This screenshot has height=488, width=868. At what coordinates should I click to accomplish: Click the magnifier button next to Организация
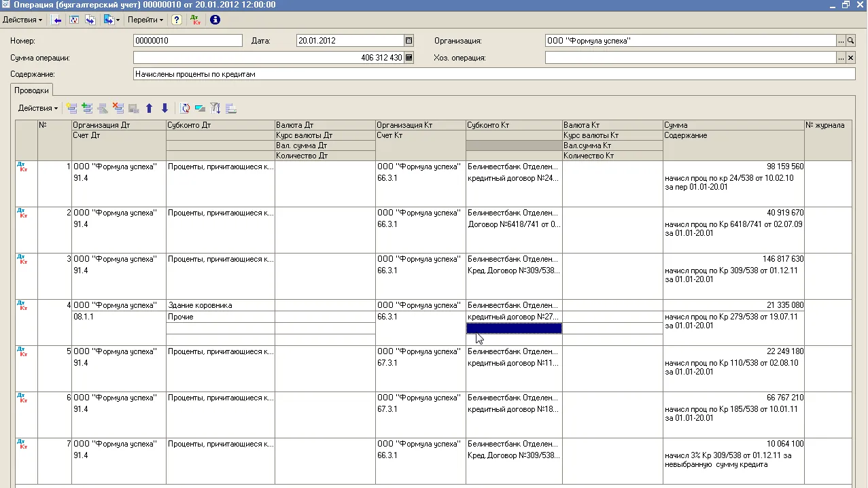(x=851, y=41)
